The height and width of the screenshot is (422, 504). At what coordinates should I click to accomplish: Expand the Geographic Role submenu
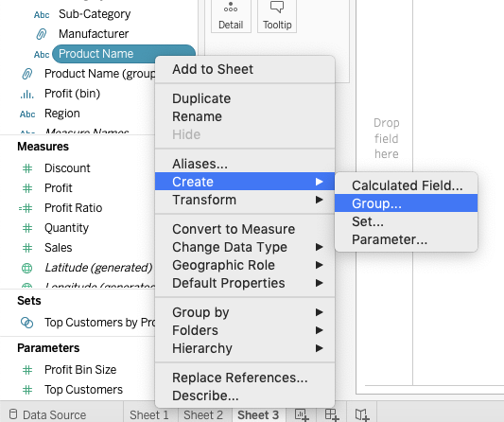pyautogui.click(x=245, y=265)
